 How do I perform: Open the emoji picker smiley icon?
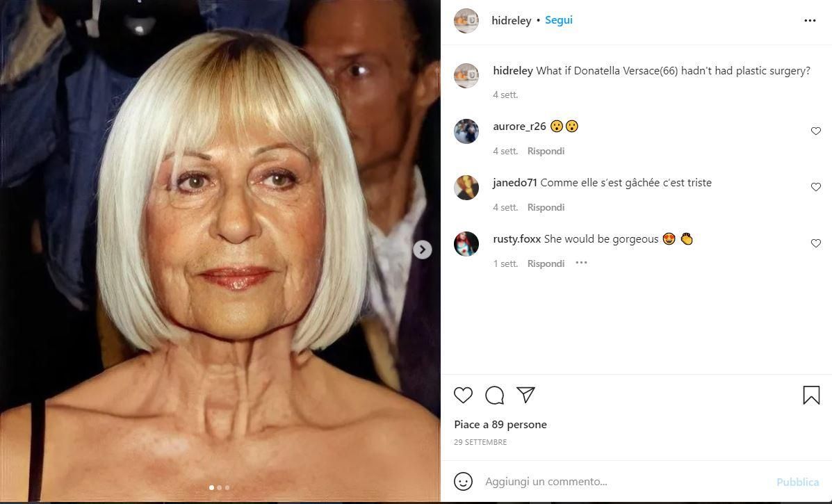463,481
